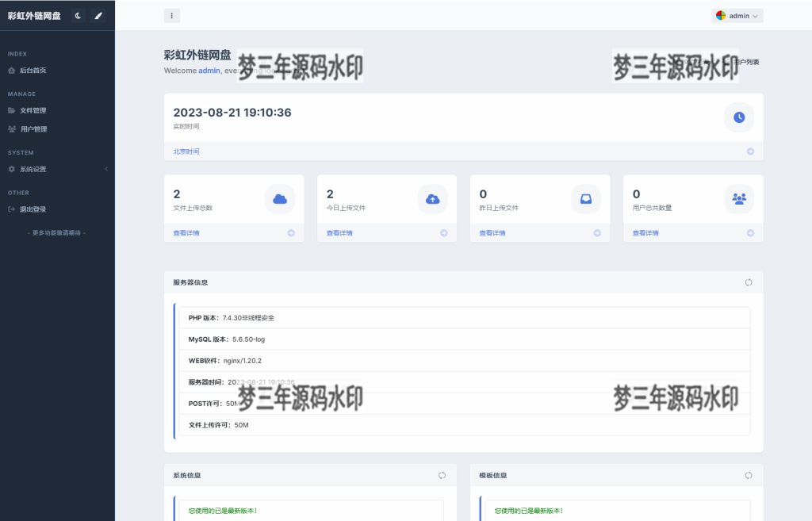Image resolution: width=812 pixels, height=521 pixels.
Task: Open the admin user dropdown
Action: (738, 15)
